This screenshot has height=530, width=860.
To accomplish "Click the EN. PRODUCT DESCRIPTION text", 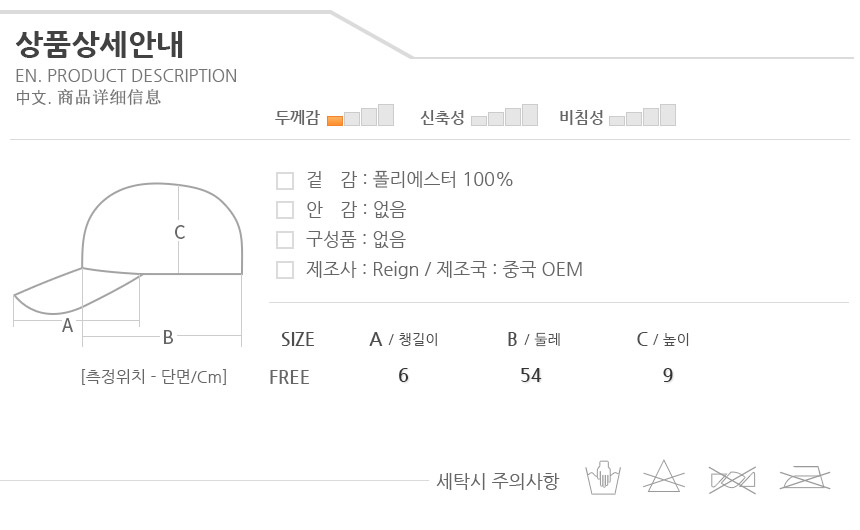I will [x=126, y=76].
